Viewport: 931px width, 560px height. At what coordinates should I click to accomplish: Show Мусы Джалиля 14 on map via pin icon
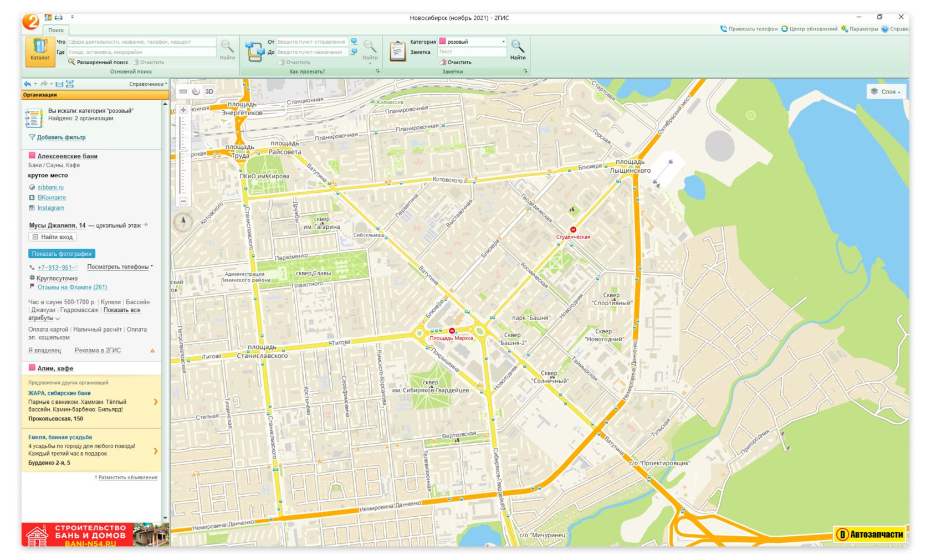point(146,225)
